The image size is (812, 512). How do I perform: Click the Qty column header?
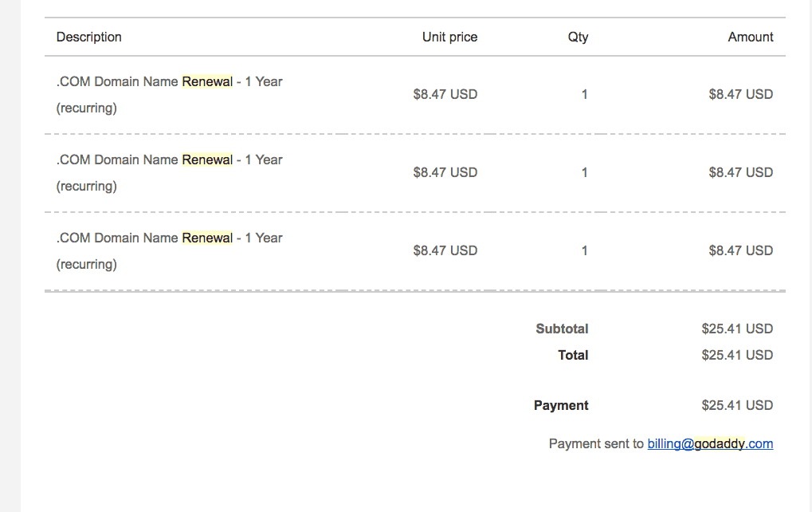578,37
